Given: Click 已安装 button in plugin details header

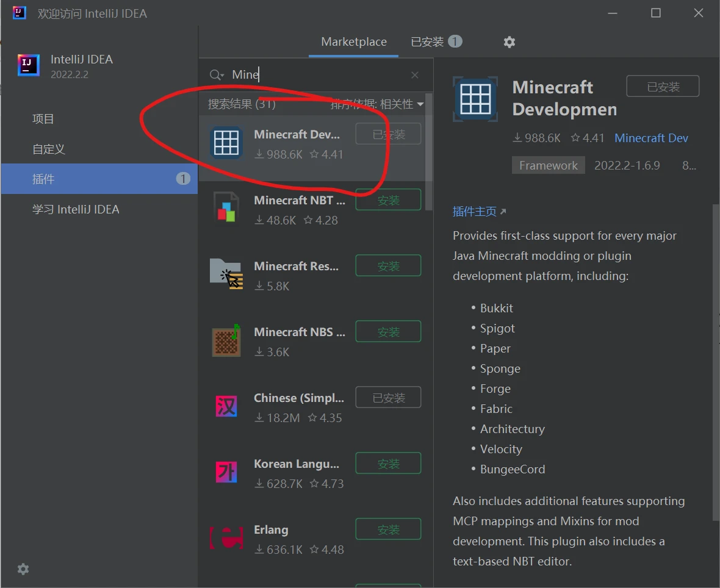Looking at the screenshot, I should [x=663, y=86].
